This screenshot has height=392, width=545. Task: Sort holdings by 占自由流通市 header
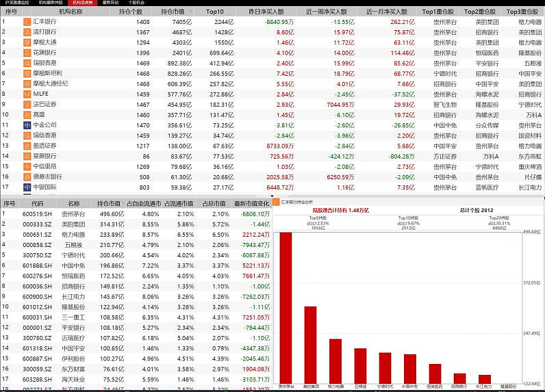coord(144,203)
